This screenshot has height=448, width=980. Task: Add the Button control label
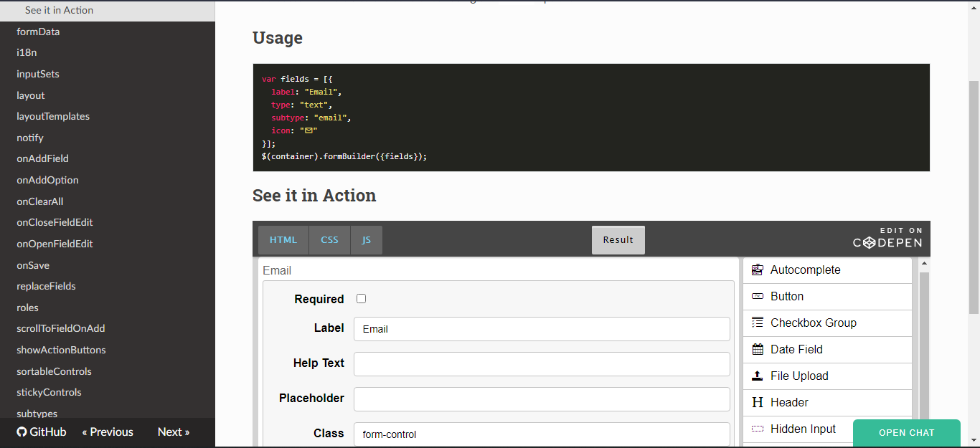[787, 296]
